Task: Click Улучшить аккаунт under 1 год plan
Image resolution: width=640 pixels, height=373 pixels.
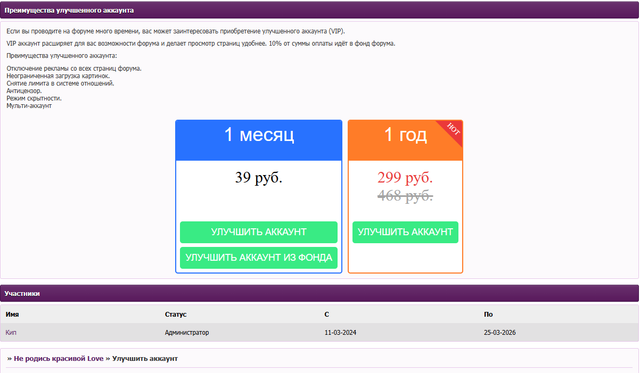Action: click(x=405, y=232)
